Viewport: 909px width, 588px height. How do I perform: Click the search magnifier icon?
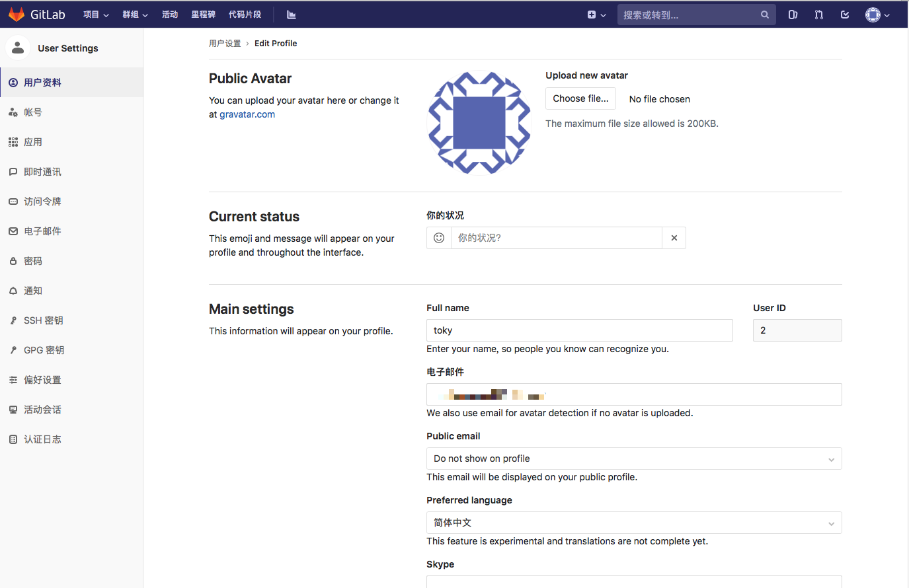click(x=764, y=15)
